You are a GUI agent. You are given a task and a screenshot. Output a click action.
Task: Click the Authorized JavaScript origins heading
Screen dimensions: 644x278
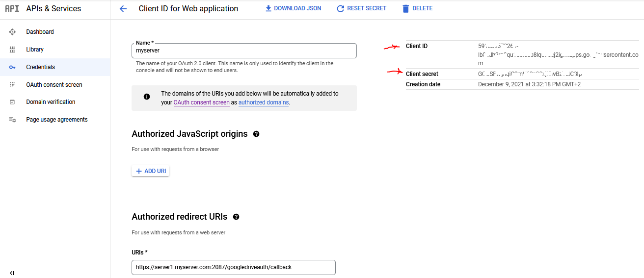tap(189, 134)
